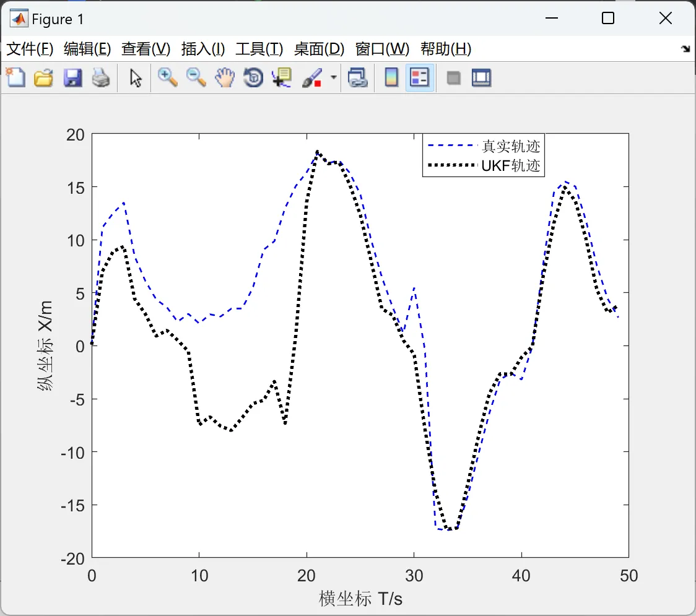Screen dimensions: 696x616
Task: Print the figure using the printer icon
Action: (x=101, y=77)
